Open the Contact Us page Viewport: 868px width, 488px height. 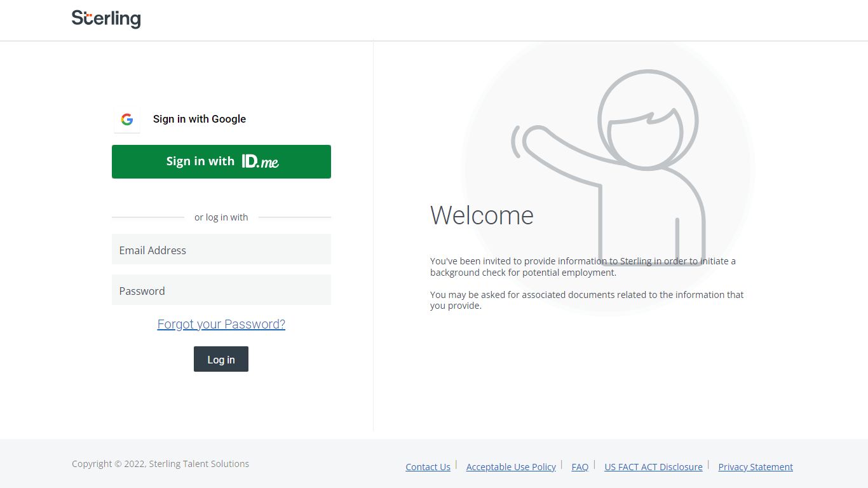click(428, 466)
